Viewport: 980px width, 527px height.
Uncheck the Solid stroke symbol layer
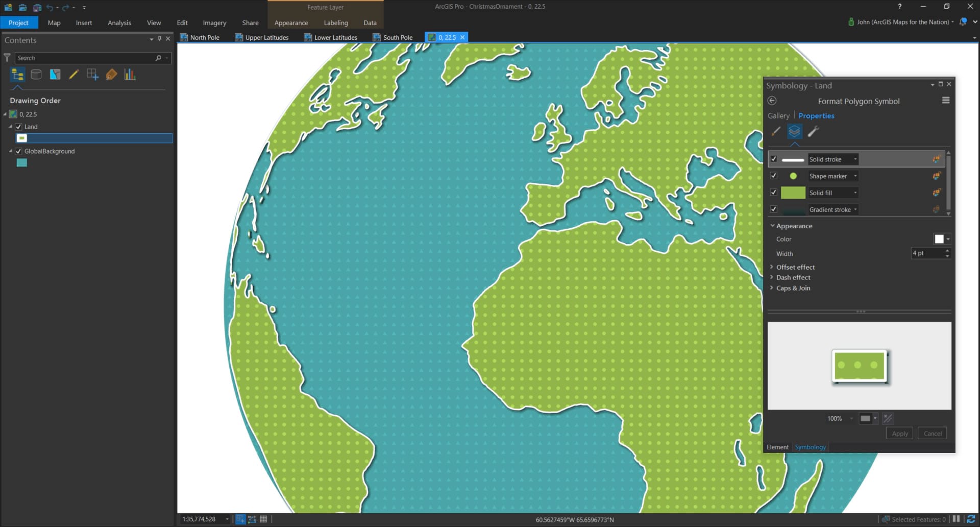coord(774,159)
